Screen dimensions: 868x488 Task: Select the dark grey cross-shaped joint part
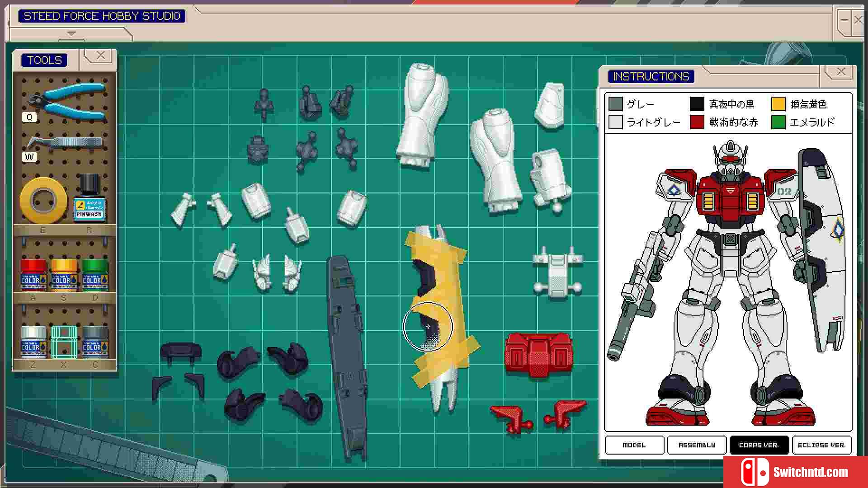(307, 150)
